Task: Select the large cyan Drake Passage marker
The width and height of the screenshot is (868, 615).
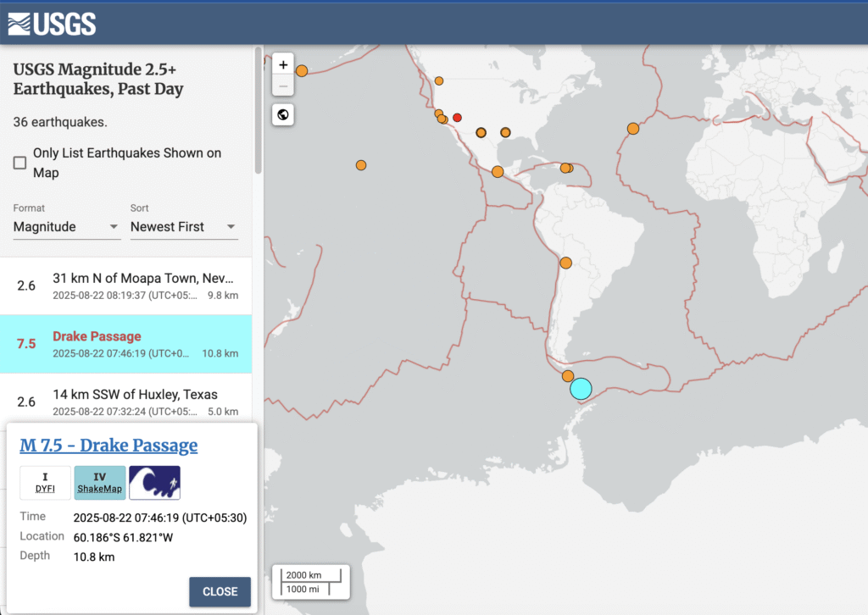Action: click(581, 389)
